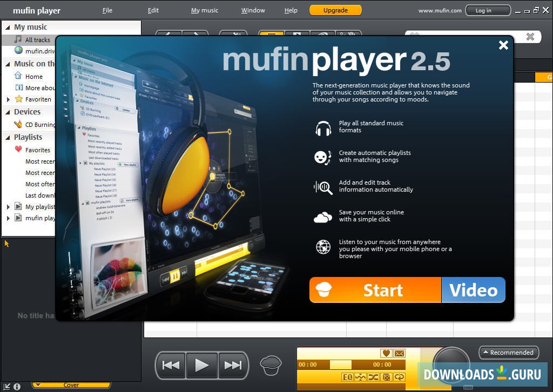Open the Recommended dropdown
The width and height of the screenshot is (553, 392).
click(x=508, y=352)
